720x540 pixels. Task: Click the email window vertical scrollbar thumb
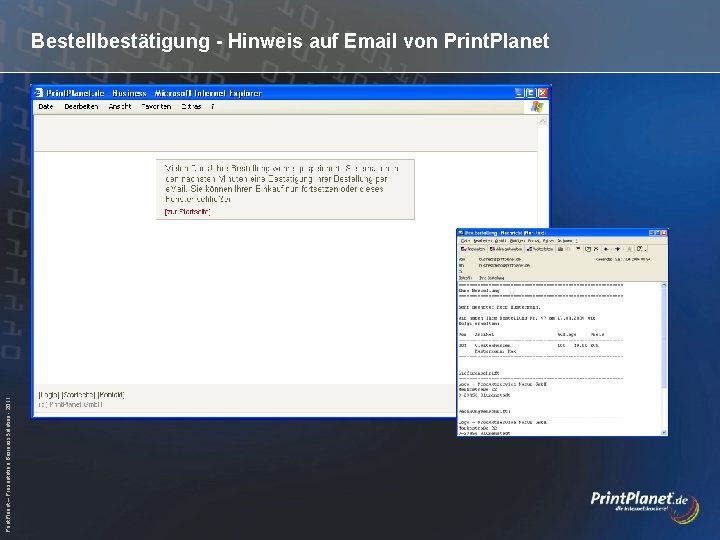pyautogui.click(x=664, y=340)
